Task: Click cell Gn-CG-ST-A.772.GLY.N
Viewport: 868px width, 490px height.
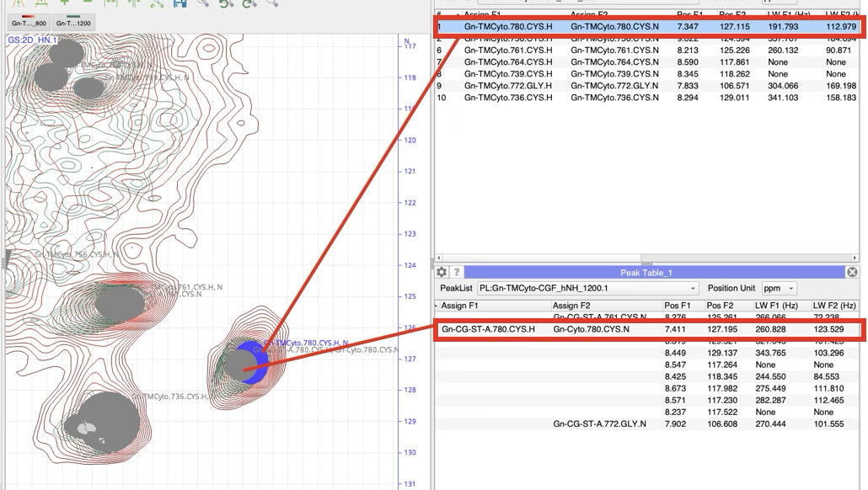Action: [x=599, y=423]
